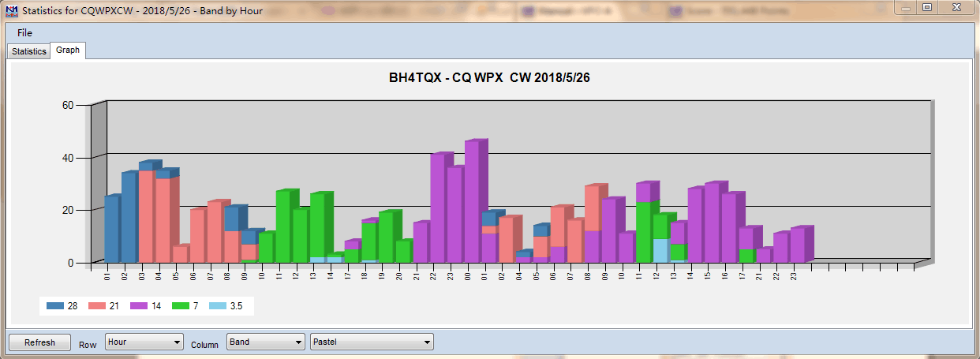980x359 pixels.
Task: Click the N1MM app icon in title bar
Action: click(x=11, y=10)
